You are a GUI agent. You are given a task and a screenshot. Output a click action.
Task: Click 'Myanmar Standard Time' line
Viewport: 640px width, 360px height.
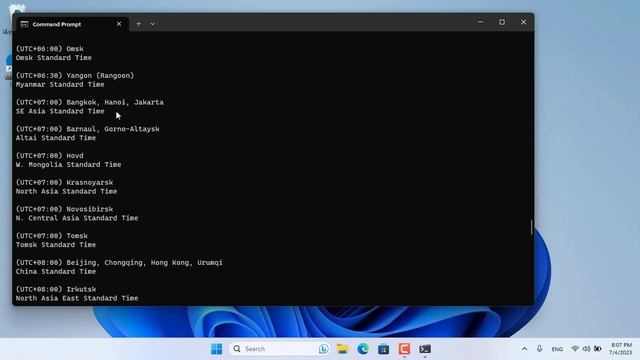(x=60, y=84)
